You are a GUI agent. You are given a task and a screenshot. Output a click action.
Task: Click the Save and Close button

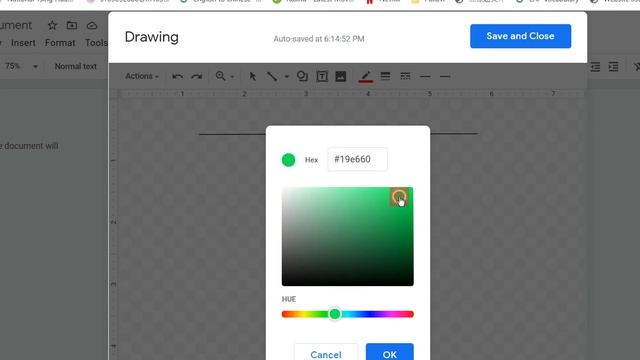click(x=520, y=36)
